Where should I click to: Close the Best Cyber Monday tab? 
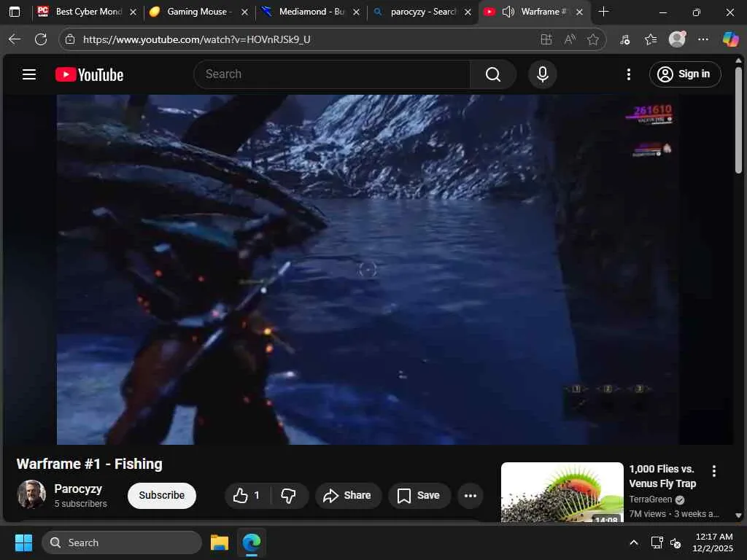point(133,12)
